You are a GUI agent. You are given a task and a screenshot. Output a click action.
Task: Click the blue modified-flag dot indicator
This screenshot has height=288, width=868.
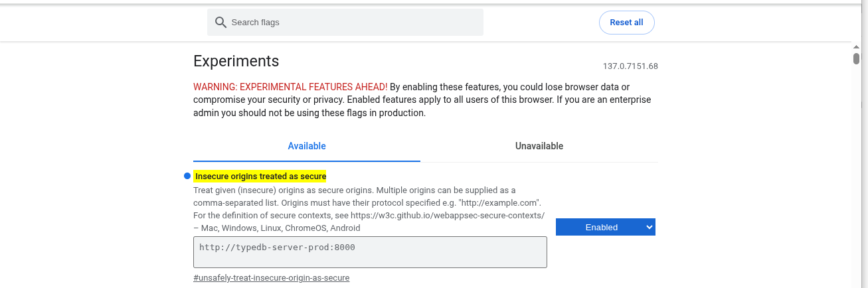187,176
